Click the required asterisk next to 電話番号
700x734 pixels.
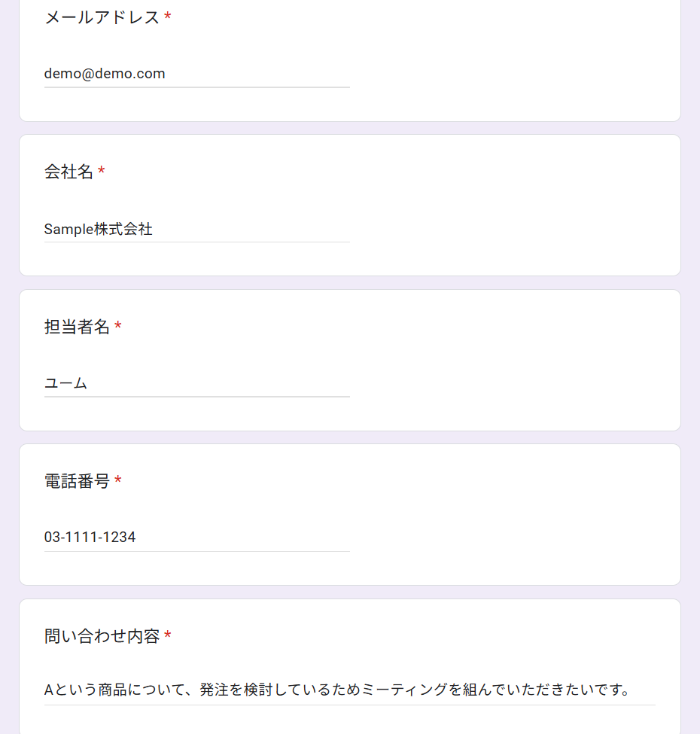(x=118, y=481)
